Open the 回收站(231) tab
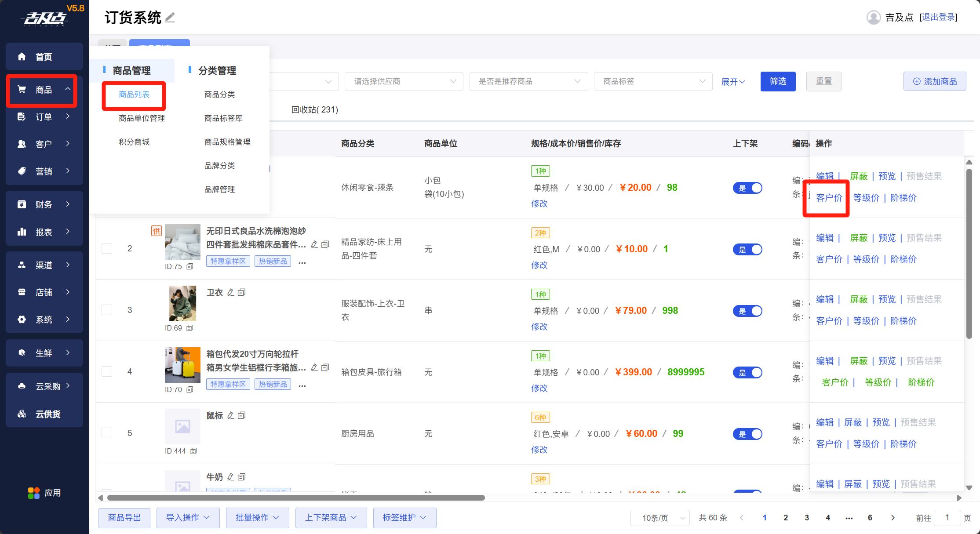Screen dimensions: 980x534 [x=314, y=109]
